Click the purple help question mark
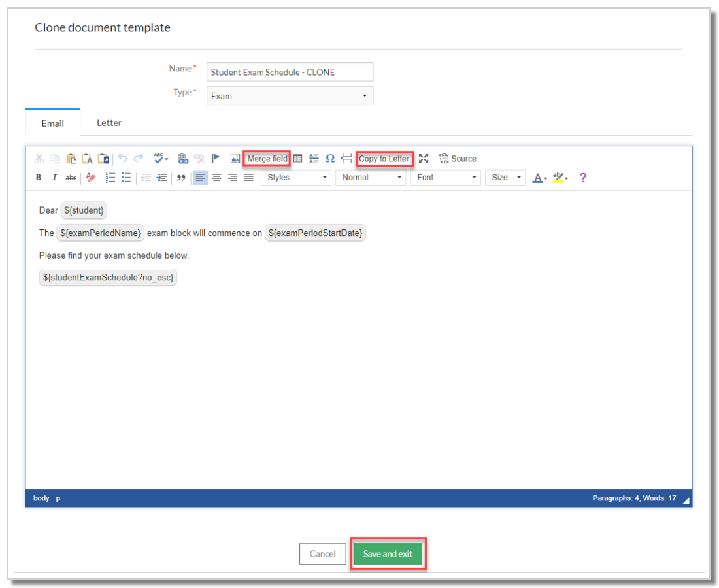Image resolution: width=719 pixels, height=588 pixels. point(583,178)
